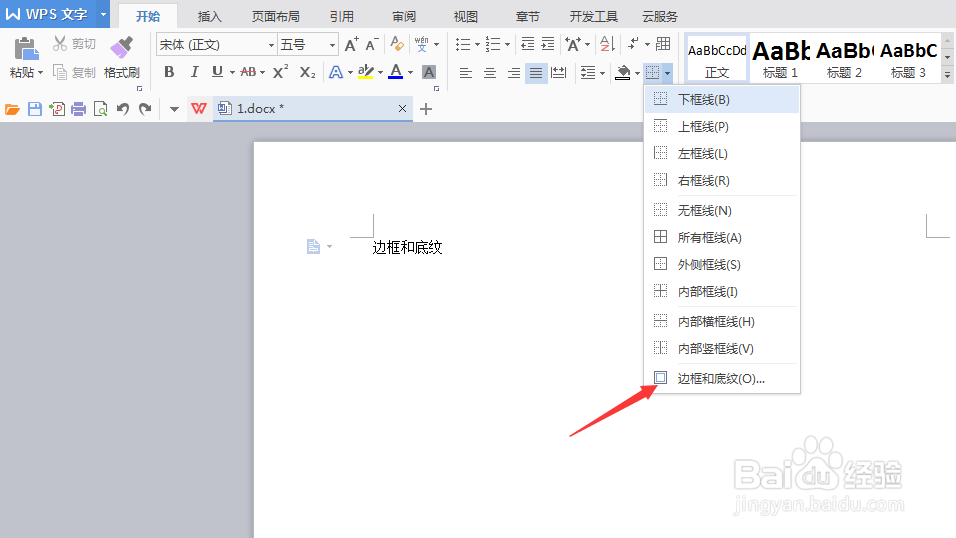Toggle Italic formatting

(194, 72)
